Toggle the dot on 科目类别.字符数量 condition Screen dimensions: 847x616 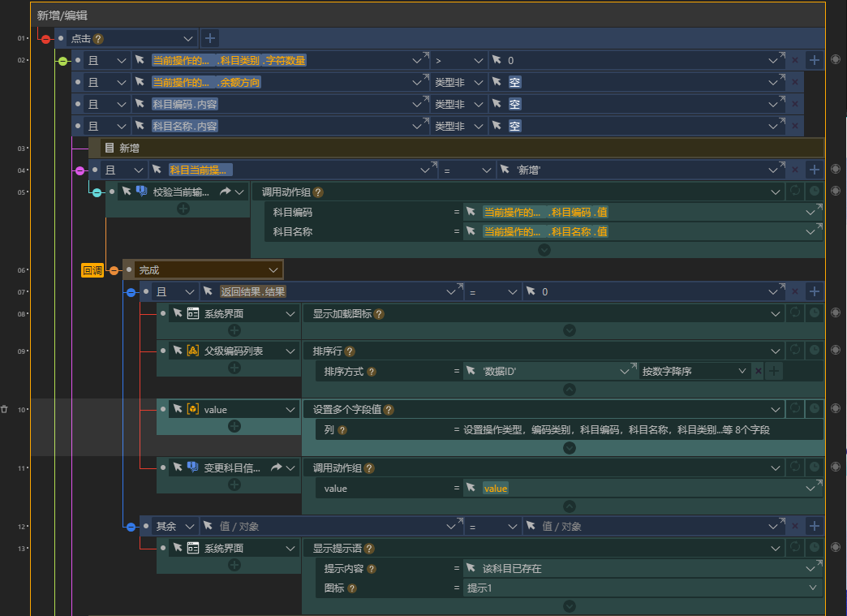[79, 60]
